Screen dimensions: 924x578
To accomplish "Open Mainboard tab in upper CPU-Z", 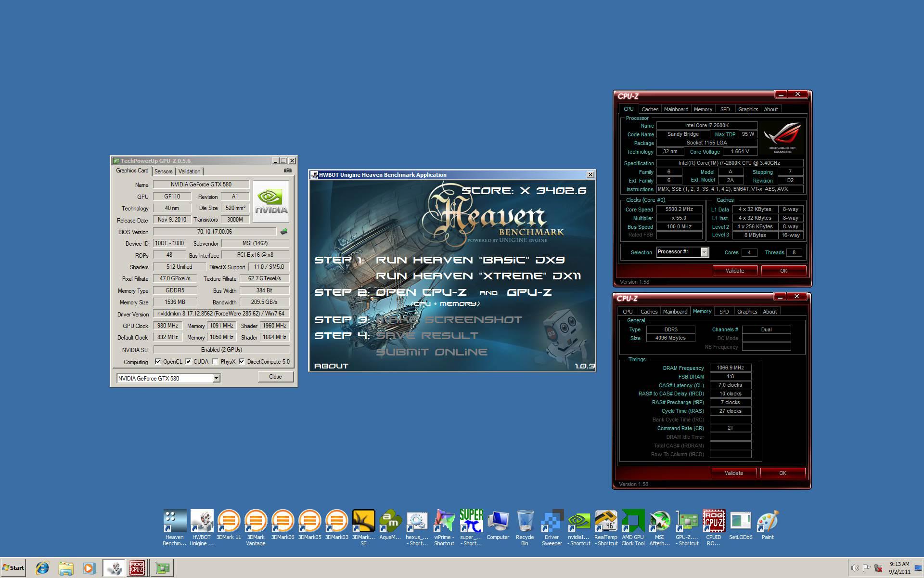I will coord(676,109).
